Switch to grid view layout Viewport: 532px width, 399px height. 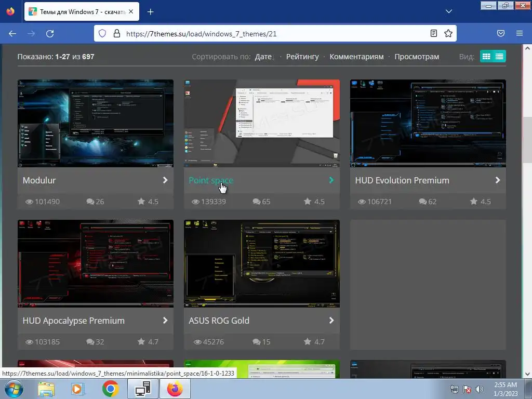[486, 56]
